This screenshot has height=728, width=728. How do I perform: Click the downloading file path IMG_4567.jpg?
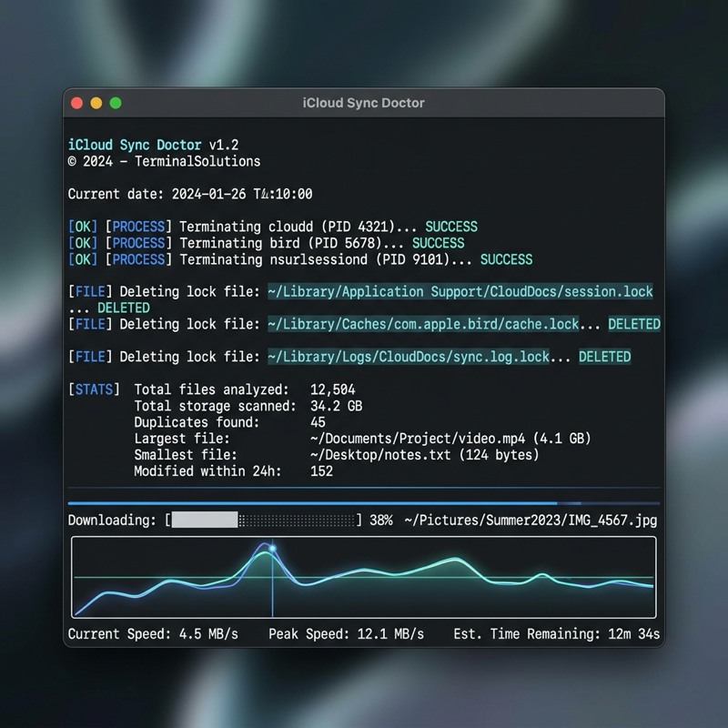coord(531,520)
